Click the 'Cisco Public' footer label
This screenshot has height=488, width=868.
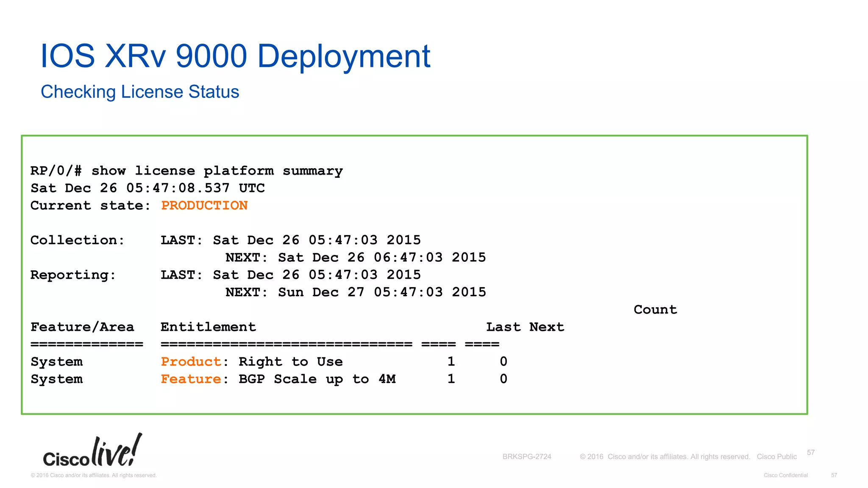[777, 457]
